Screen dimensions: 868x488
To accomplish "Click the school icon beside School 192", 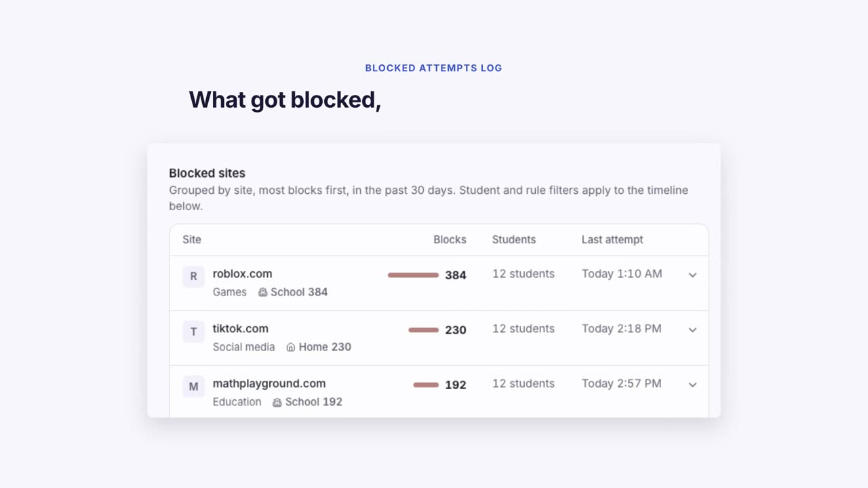I will (x=277, y=402).
